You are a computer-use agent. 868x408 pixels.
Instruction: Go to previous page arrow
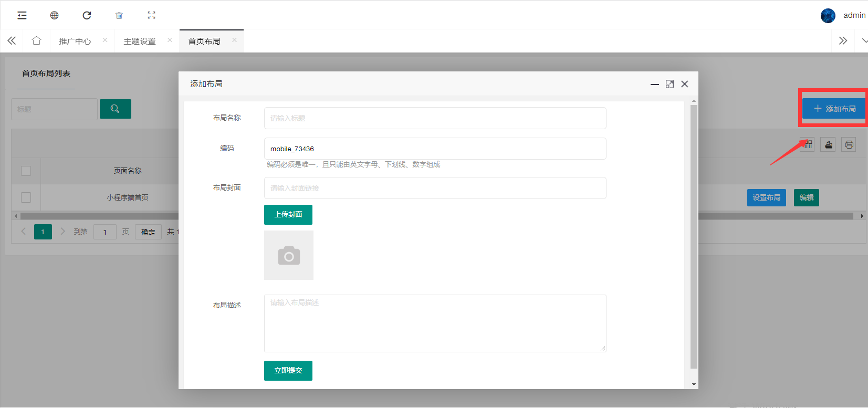[x=23, y=232]
